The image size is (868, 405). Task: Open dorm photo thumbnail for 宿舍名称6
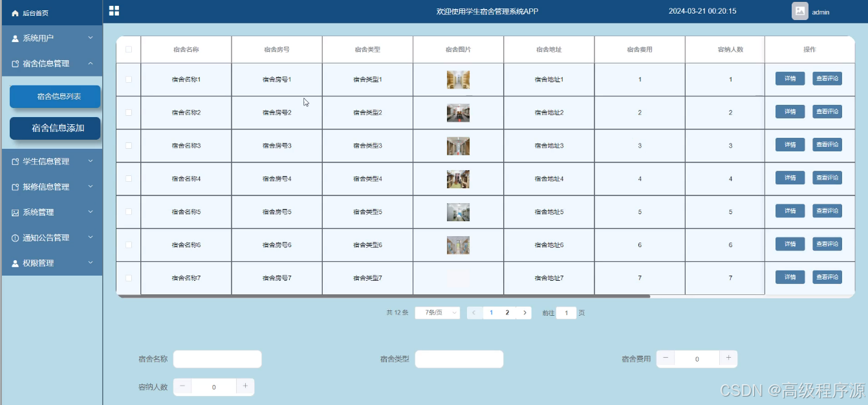(x=458, y=245)
